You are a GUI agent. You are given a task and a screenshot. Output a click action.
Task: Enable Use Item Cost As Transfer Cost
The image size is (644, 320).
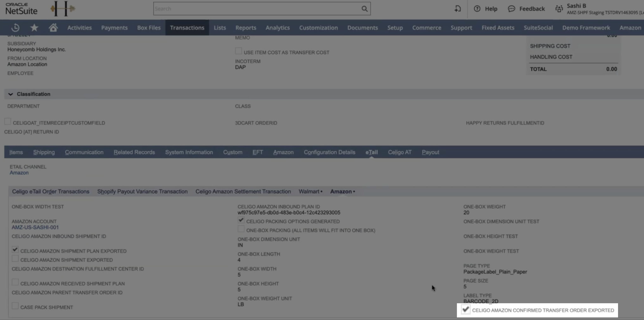coord(238,51)
